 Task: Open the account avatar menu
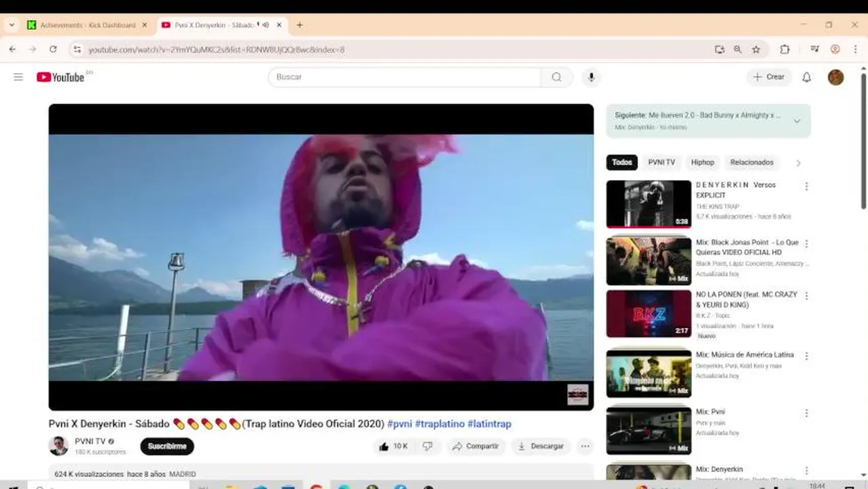(835, 77)
